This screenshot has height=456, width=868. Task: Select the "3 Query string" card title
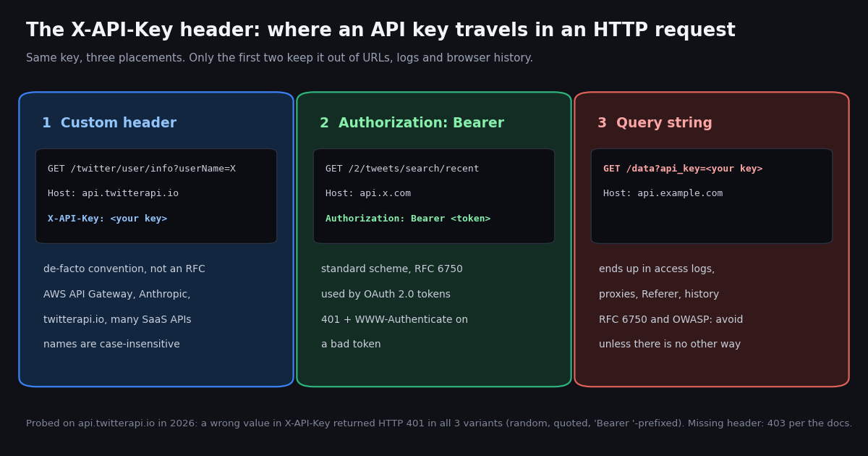[655, 123]
